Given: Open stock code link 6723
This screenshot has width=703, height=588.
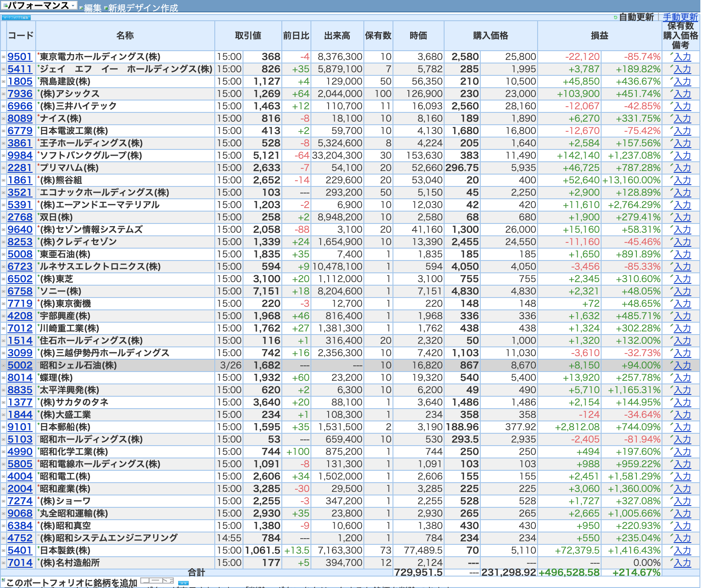Looking at the screenshot, I should [20, 267].
